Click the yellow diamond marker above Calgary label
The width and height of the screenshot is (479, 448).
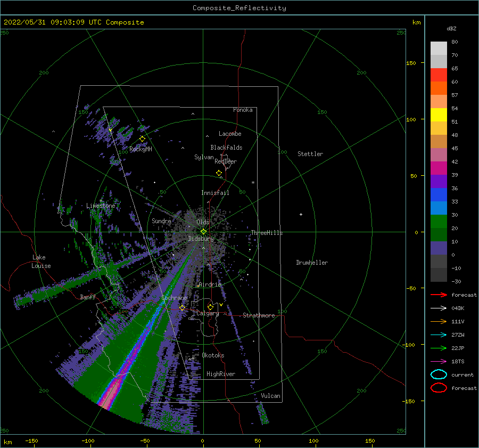tap(210, 307)
